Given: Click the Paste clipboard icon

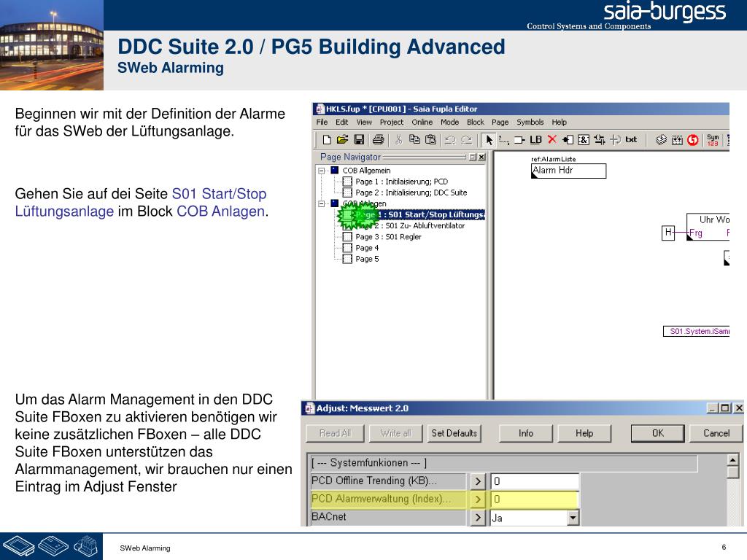Looking at the screenshot, I should pos(430,140).
